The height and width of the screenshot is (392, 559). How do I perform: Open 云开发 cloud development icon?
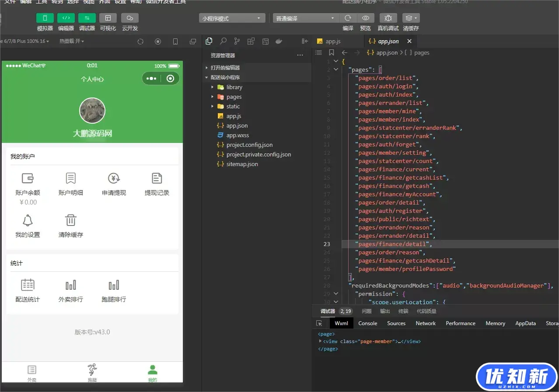click(x=129, y=18)
